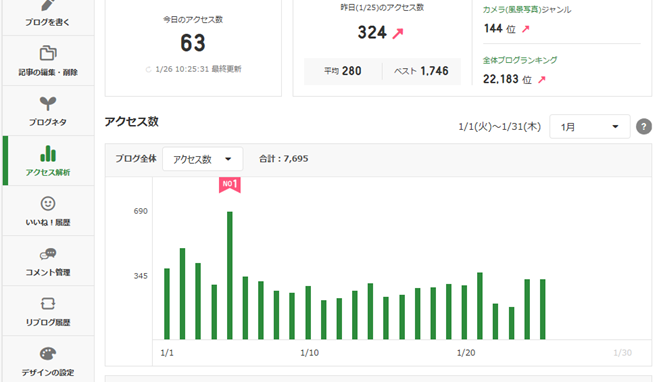Click the ブログ全体 label

136,159
